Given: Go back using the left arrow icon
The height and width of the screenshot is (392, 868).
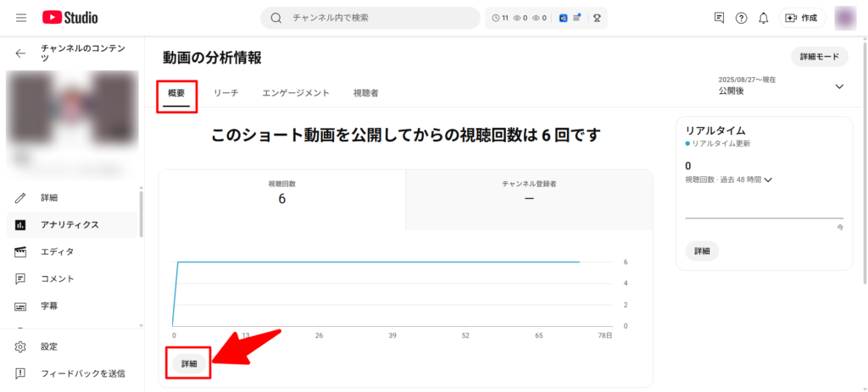Looking at the screenshot, I should [x=21, y=53].
